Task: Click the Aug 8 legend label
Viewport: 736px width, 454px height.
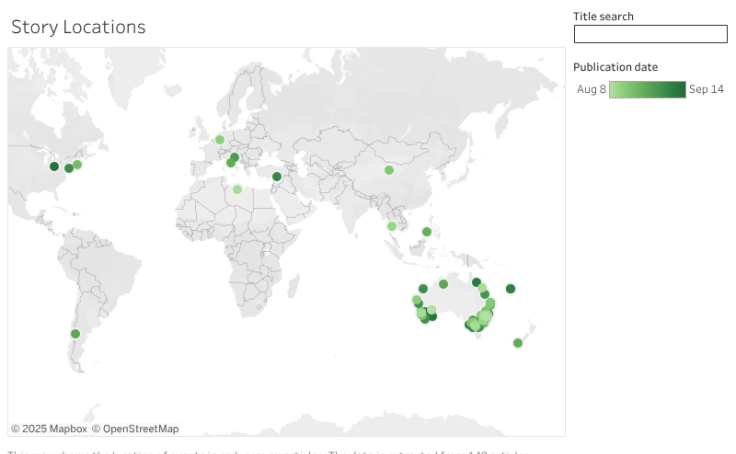Action: point(591,89)
